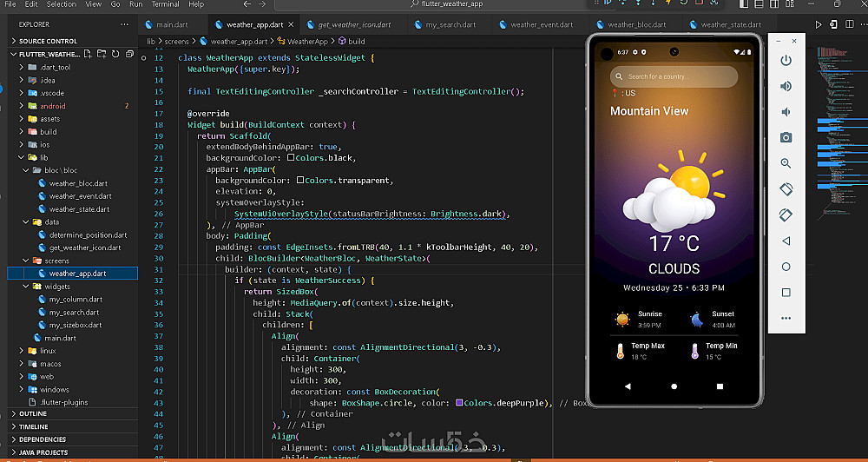The width and height of the screenshot is (868, 462).
Task: Expand the SOURCE CONTROL section
Action: coord(48,41)
